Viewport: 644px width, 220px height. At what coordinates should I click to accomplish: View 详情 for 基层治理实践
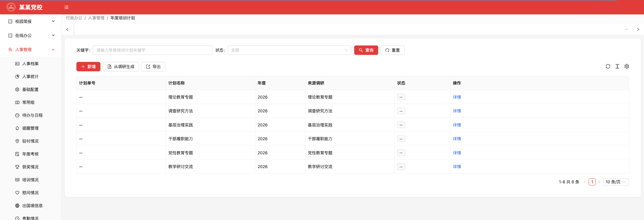457,125
